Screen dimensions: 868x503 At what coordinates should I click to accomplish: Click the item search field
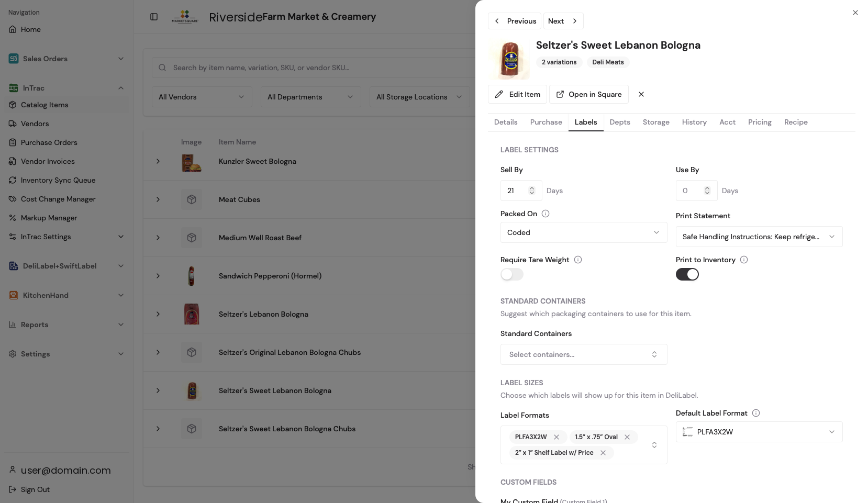[x=314, y=68]
